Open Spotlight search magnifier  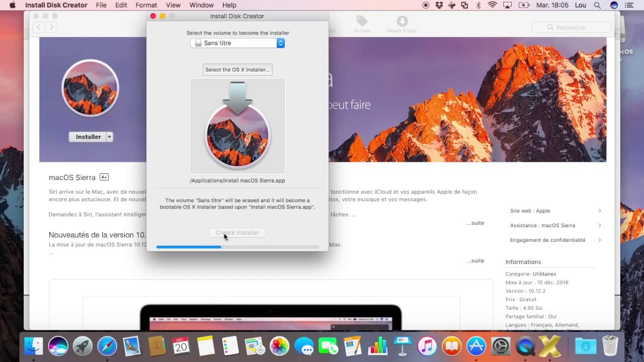click(x=597, y=5)
